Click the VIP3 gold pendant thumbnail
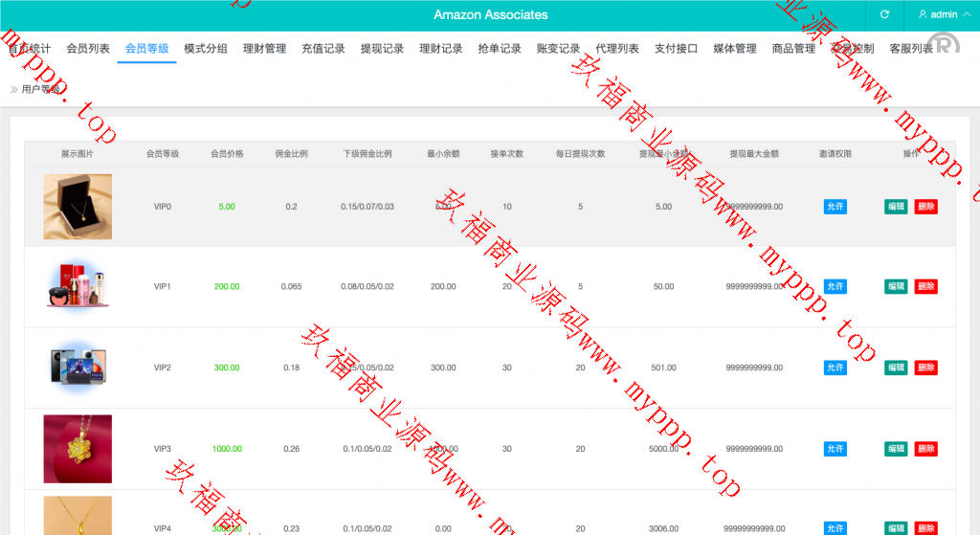 pos(78,449)
